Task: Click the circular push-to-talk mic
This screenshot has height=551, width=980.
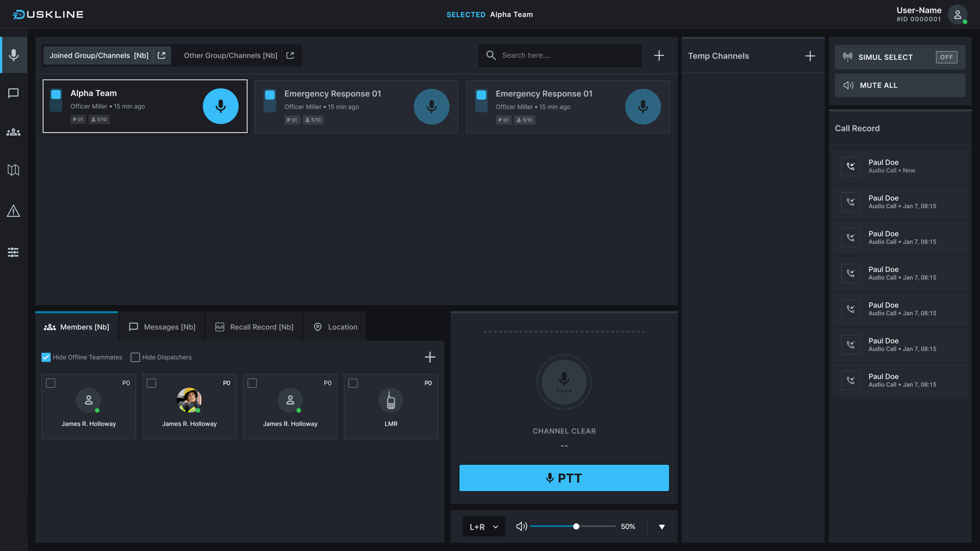Action: point(564,382)
